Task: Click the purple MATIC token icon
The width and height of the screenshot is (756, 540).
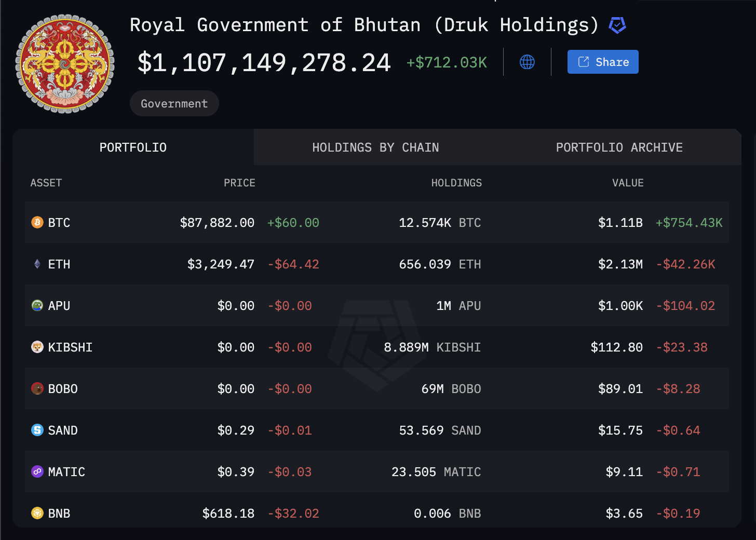Action: 37,472
